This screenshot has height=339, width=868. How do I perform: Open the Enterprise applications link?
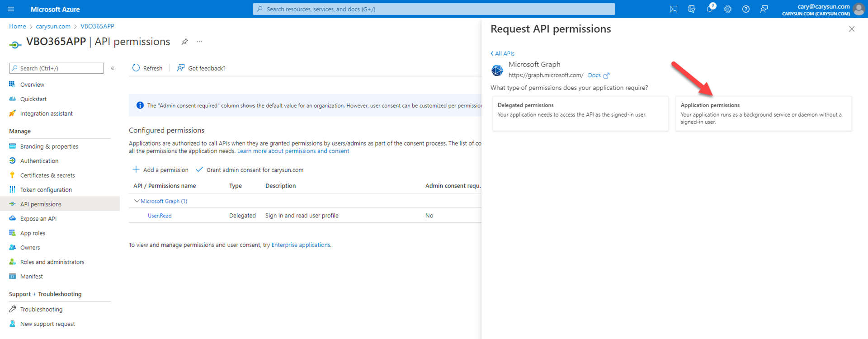click(x=301, y=245)
